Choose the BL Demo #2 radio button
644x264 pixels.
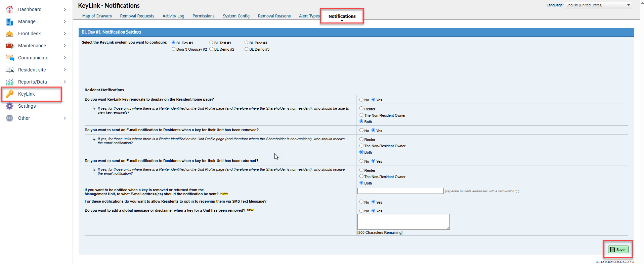[x=211, y=49]
